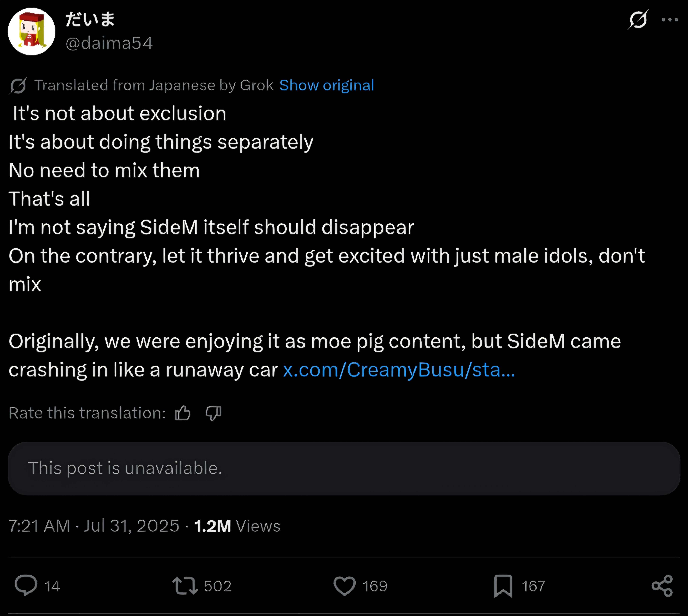Toggle repost on this post
Image resolution: width=688 pixels, height=616 pixels.
coord(185,586)
